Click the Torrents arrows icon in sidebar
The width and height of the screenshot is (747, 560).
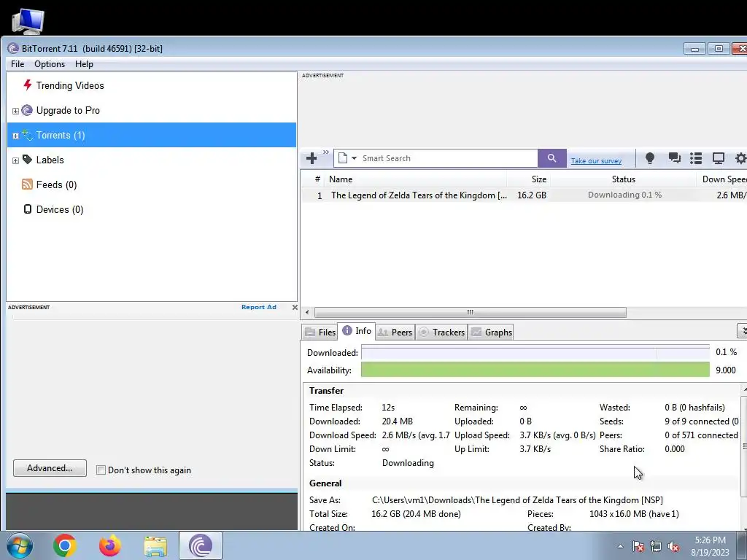(x=27, y=135)
